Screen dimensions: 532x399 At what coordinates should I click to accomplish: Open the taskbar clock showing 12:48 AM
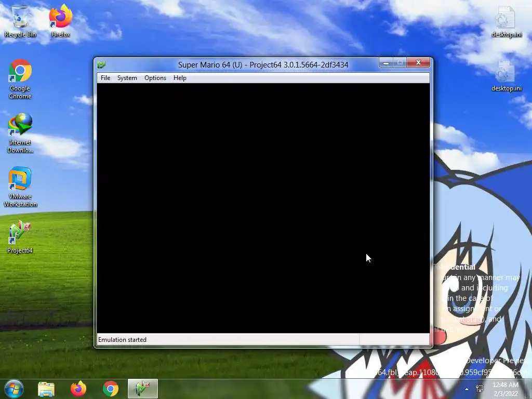tap(506, 389)
